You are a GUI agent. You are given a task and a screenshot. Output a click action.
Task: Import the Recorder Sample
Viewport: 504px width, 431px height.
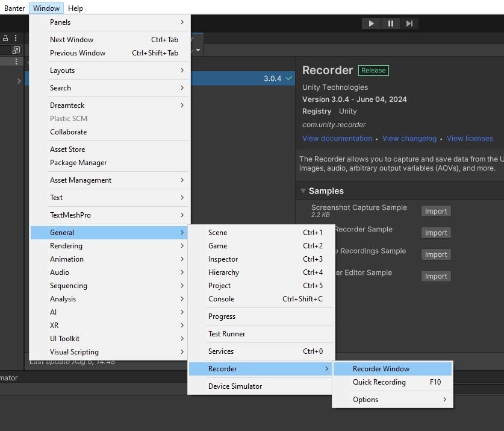pyautogui.click(x=436, y=233)
